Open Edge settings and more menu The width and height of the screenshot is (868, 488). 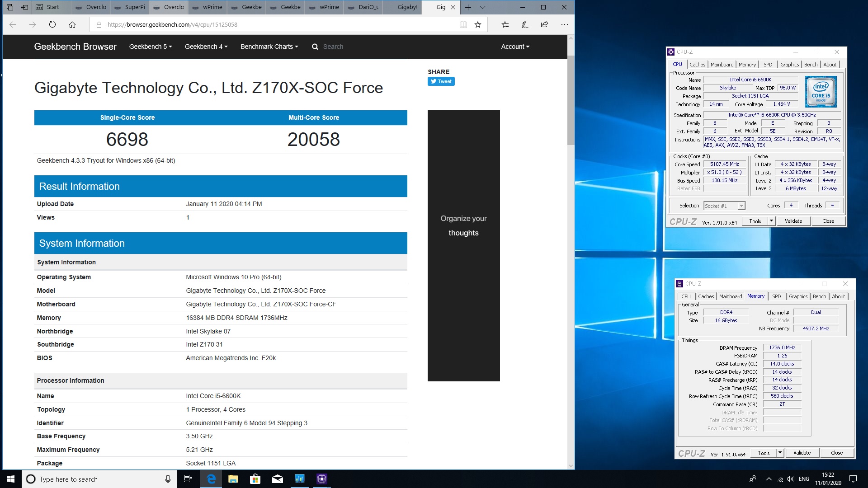[564, 25]
